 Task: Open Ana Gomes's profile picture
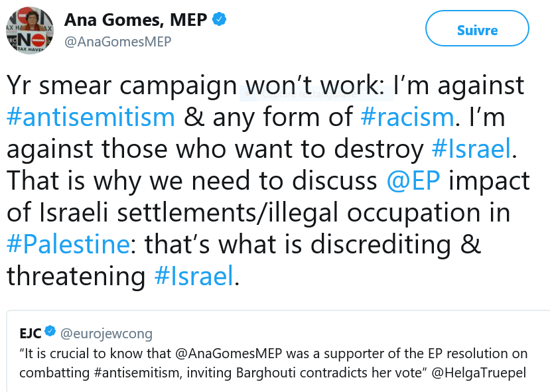pos(30,31)
